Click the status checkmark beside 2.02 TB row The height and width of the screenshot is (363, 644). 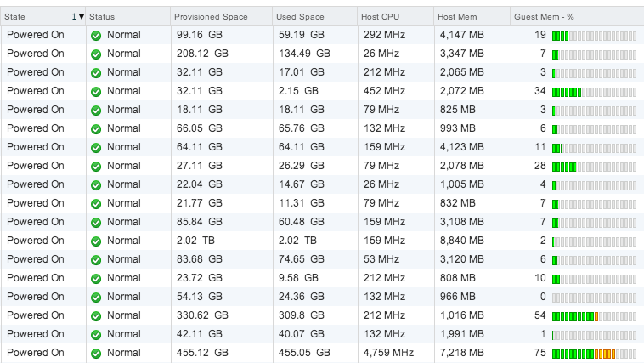(96, 241)
